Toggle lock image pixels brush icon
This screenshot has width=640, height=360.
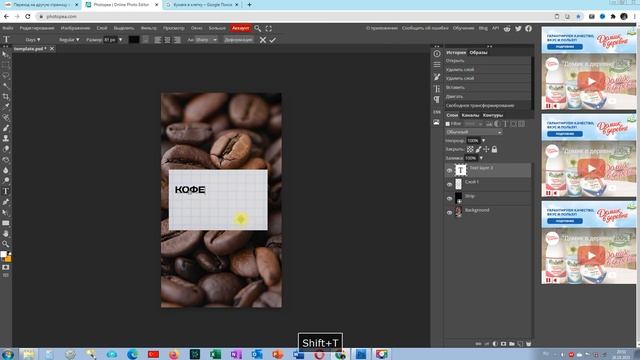tap(478, 149)
